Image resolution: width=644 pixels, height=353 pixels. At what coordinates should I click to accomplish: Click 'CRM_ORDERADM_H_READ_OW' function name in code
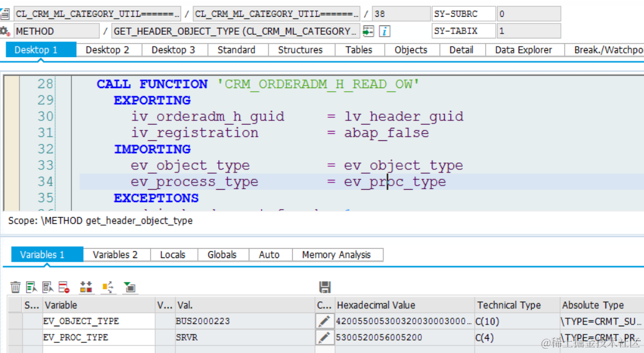(318, 84)
